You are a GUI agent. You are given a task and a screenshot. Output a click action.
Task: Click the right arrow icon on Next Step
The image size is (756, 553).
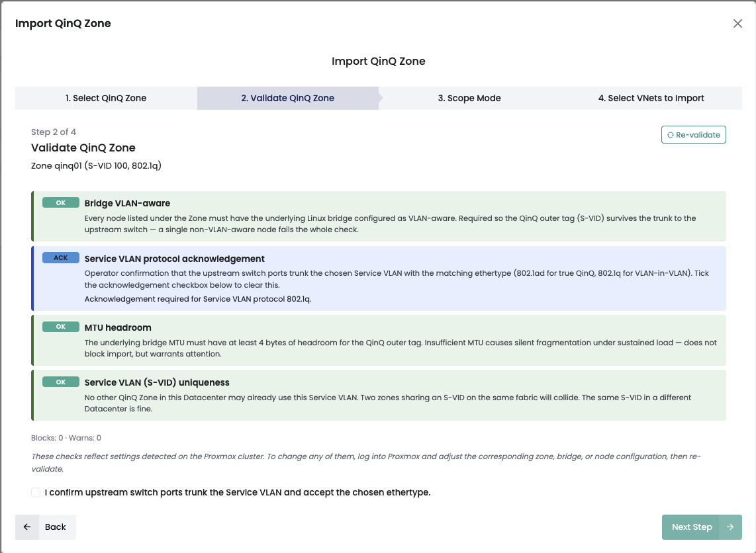point(730,527)
